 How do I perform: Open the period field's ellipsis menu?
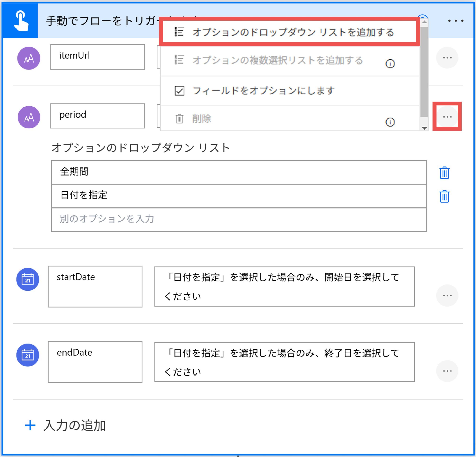pos(447,117)
